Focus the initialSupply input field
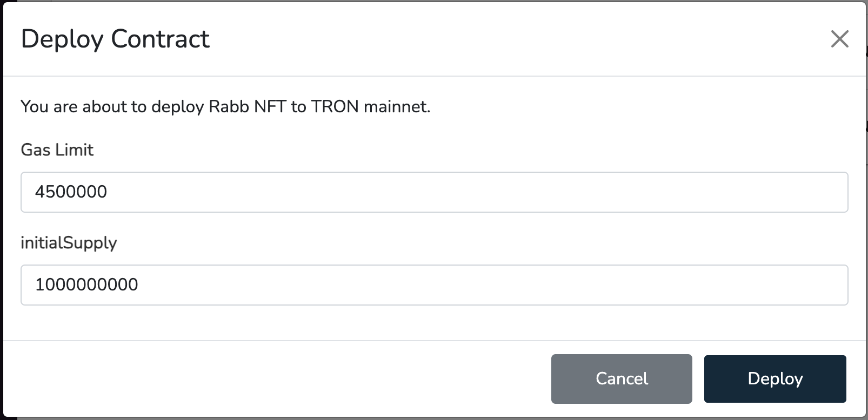The width and height of the screenshot is (868, 420). (434, 285)
